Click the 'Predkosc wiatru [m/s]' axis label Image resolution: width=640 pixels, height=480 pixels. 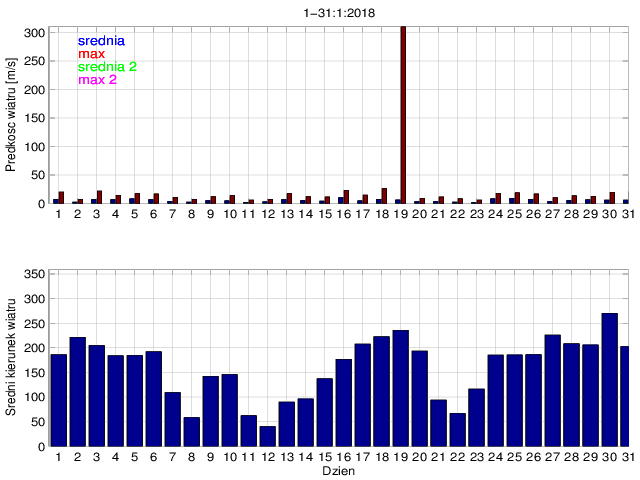(12, 115)
